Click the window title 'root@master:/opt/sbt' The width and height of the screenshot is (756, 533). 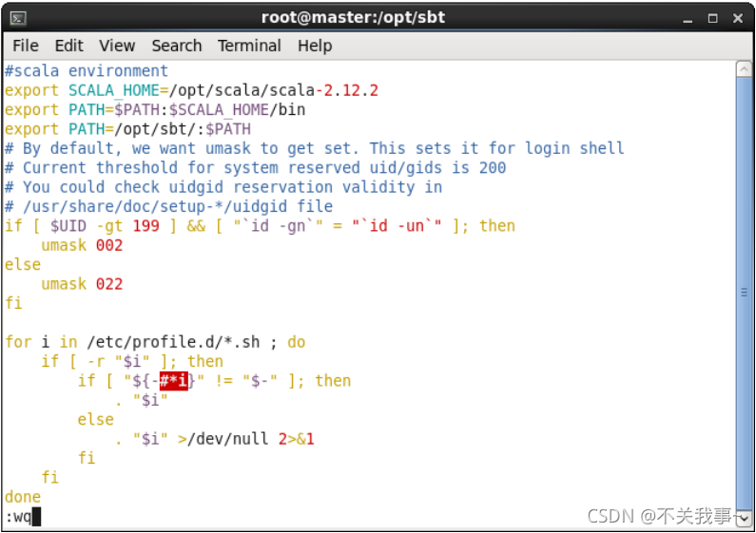[x=353, y=18]
